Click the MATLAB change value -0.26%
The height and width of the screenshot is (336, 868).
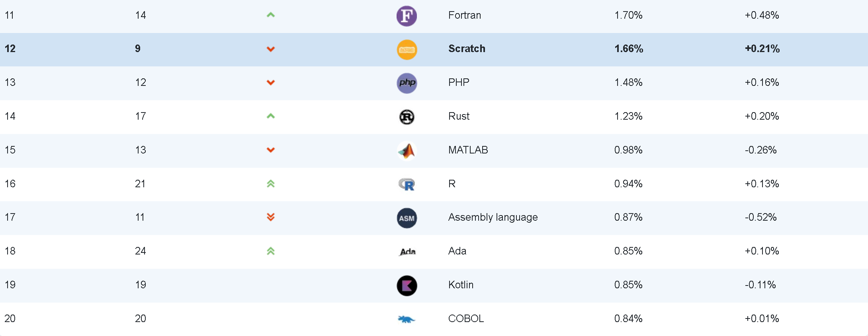[x=760, y=150]
